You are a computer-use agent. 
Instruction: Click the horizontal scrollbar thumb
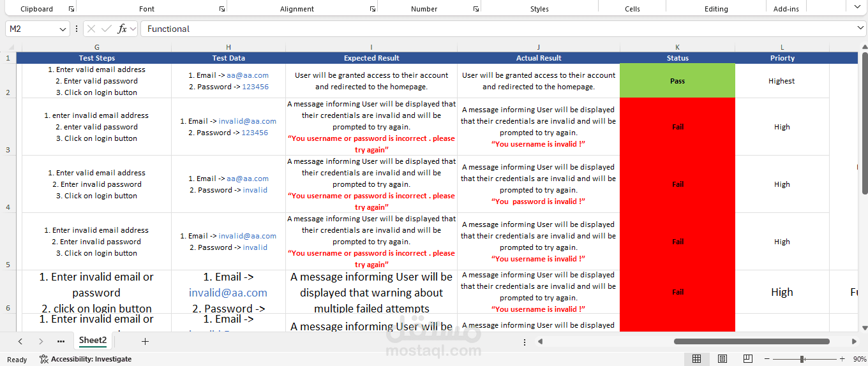coord(752,342)
